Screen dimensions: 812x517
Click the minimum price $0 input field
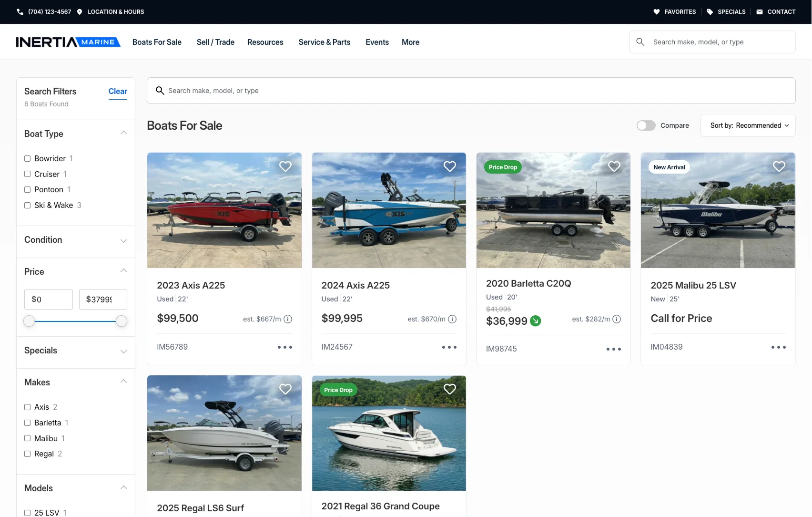[x=49, y=300]
